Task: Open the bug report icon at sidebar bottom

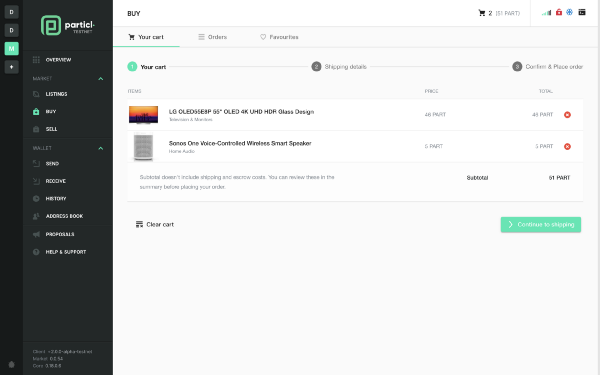Action: click(x=11, y=364)
